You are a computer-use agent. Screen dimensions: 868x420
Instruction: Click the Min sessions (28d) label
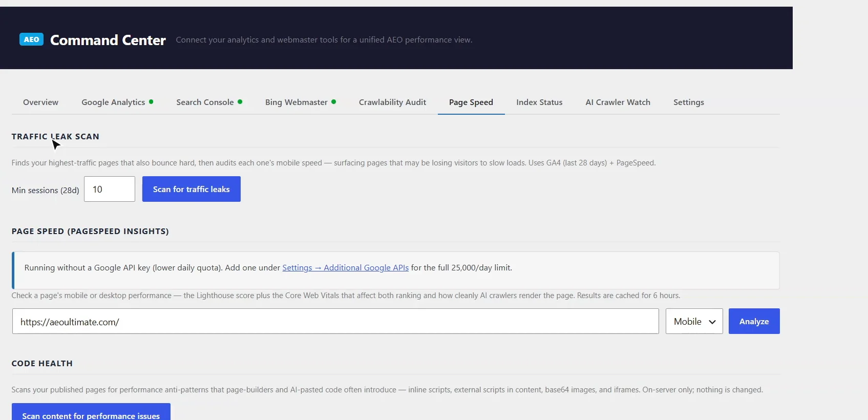(x=45, y=190)
